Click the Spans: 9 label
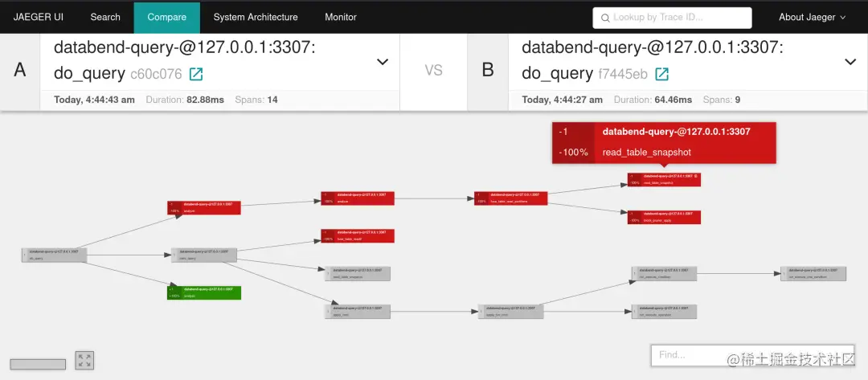This screenshot has width=868, height=380. [722, 100]
